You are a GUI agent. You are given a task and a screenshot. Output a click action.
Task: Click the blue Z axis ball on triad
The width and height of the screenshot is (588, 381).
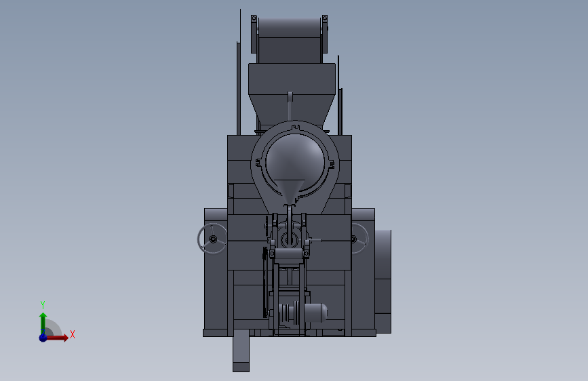pos(43,338)
